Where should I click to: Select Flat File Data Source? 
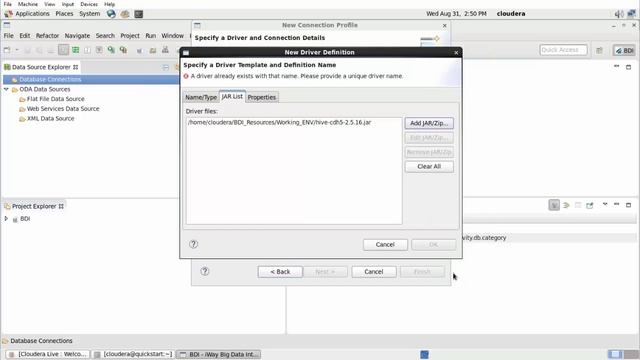pos(55,99)
